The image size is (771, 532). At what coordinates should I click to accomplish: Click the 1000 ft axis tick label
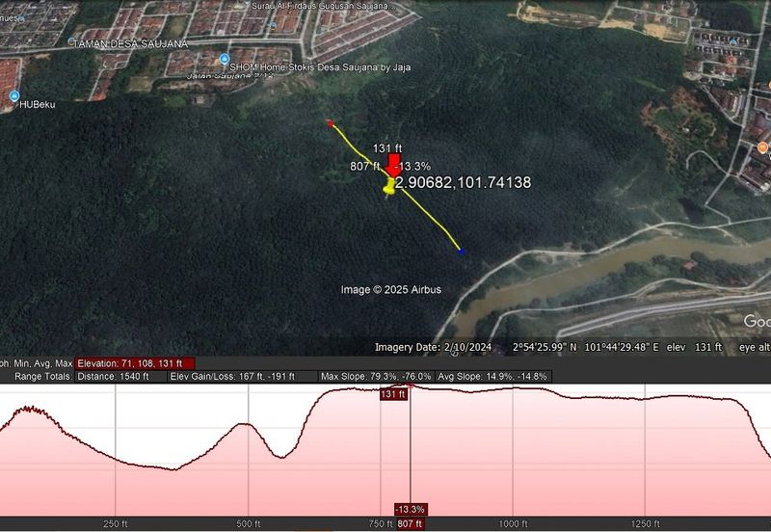tap(513, 523)
